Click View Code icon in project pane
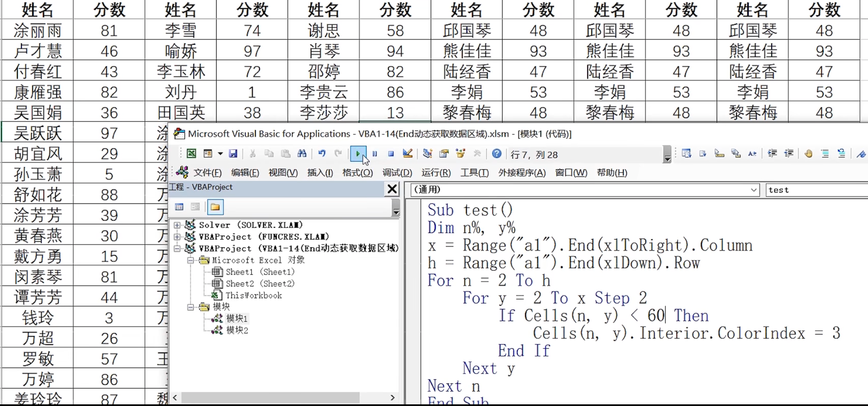The width and height of the screenshot is (868, 406). (179, 207)
